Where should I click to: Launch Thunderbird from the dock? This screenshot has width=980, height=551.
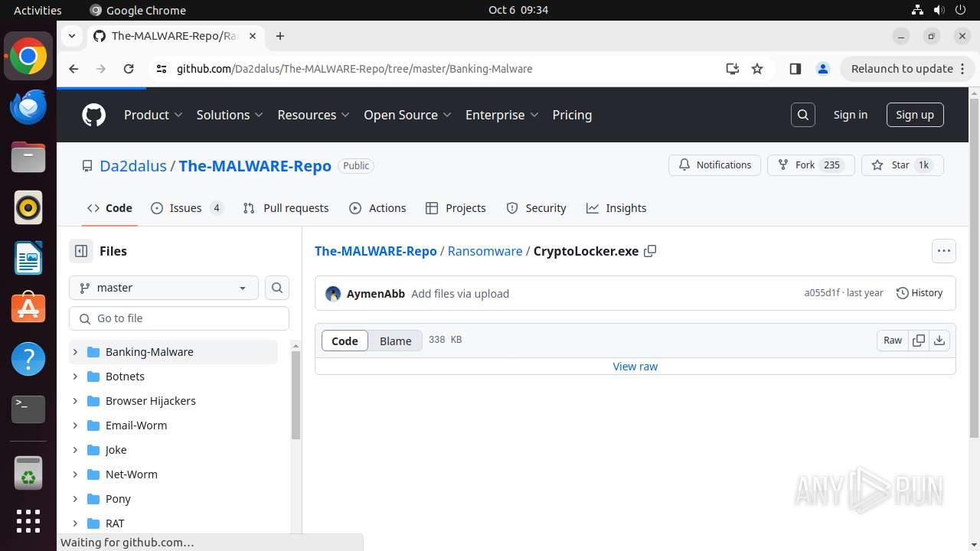tap(28, 106)
